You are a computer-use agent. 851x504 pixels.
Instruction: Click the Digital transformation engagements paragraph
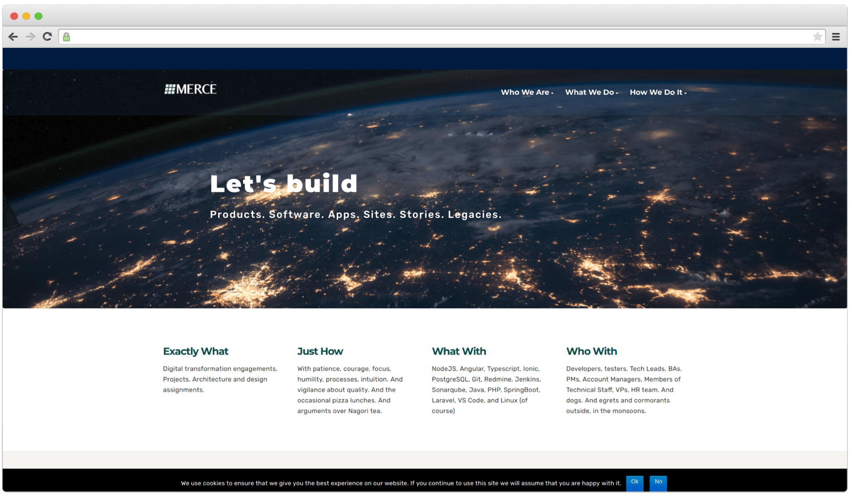pyautogui.click(x=220, y=379)
